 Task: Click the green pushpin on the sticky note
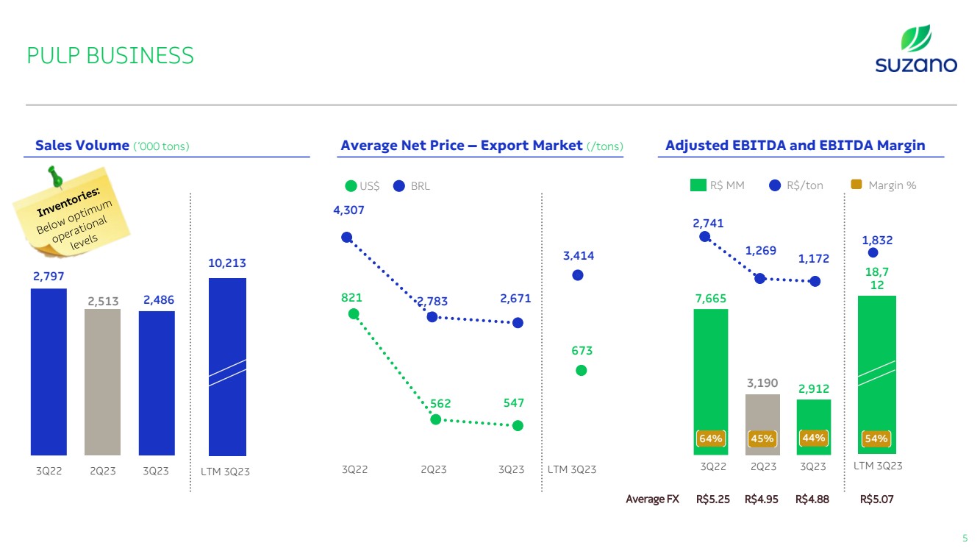(x=55, y=177)
